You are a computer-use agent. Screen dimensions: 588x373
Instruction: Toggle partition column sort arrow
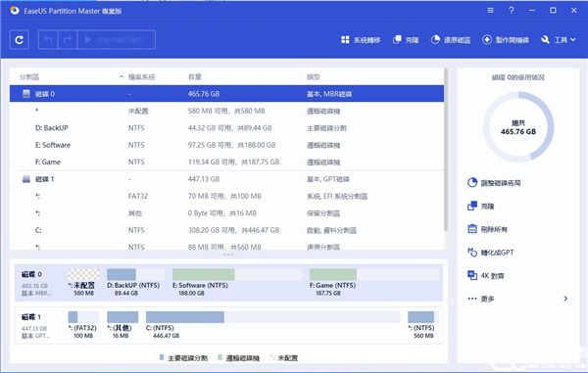pyautogui.click(x=122, y=76)
